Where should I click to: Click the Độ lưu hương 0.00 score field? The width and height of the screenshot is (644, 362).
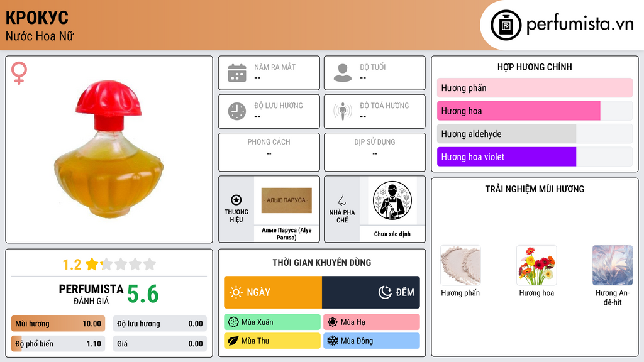click(160, 324)
